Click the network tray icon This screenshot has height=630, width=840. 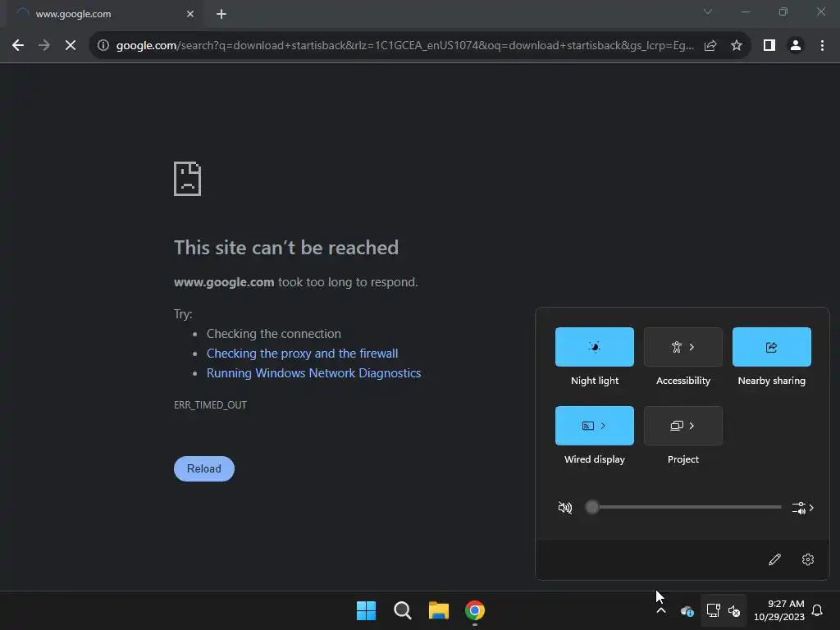pos(713,610)
